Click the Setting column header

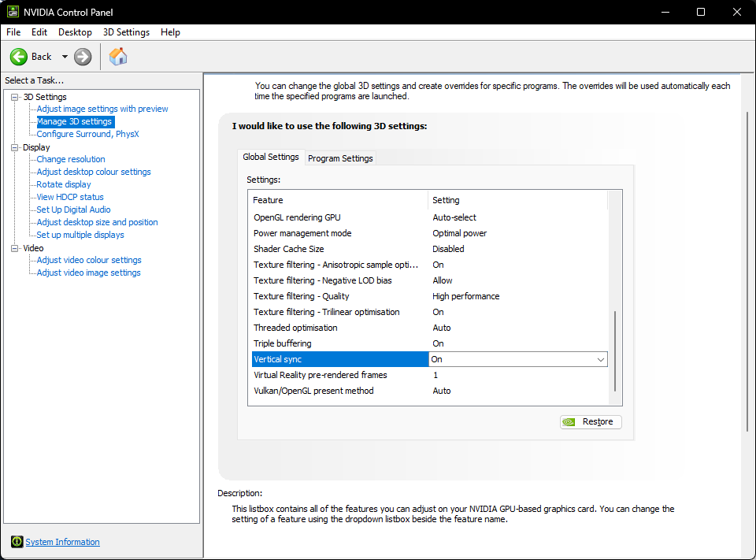[x=518, y=200]
